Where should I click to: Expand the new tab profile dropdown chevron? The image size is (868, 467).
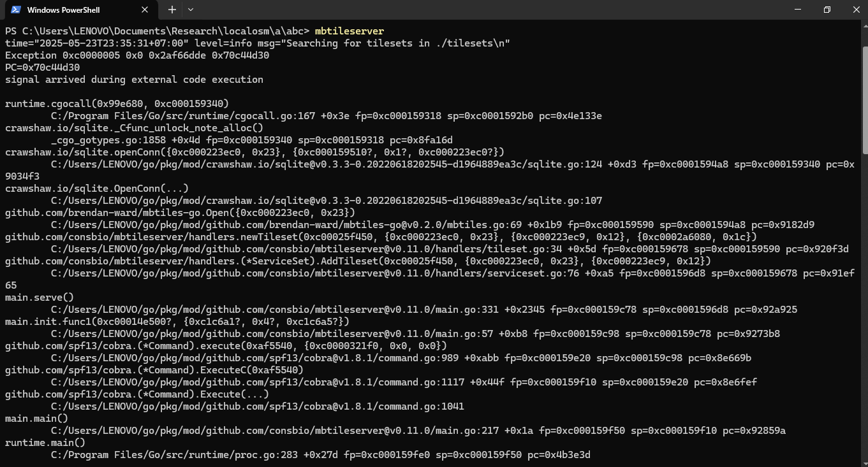tap(190, 10)
